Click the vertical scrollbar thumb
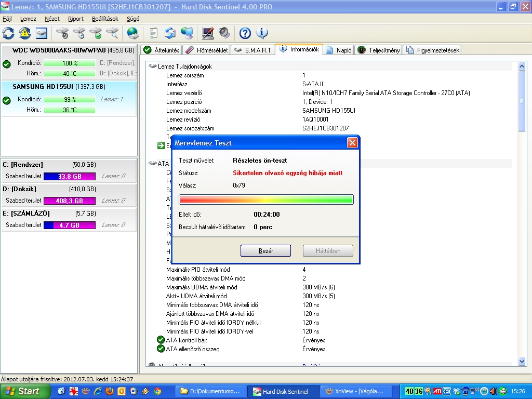 click(522, 101)
